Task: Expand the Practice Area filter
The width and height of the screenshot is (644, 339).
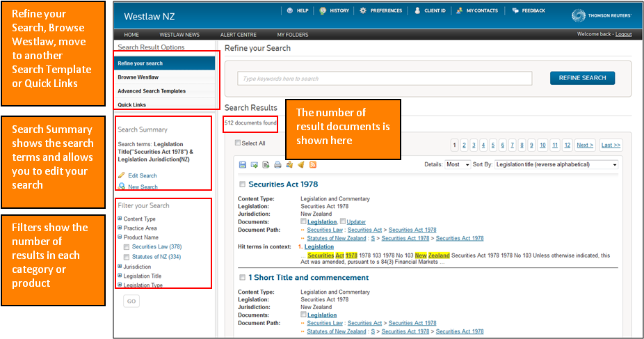Action: [x=120, y=228]
